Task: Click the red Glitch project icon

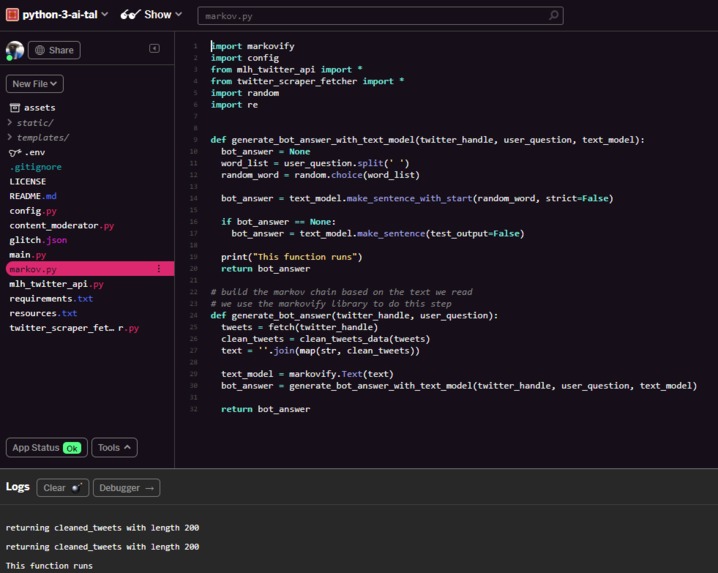Action: click(12, 15)
